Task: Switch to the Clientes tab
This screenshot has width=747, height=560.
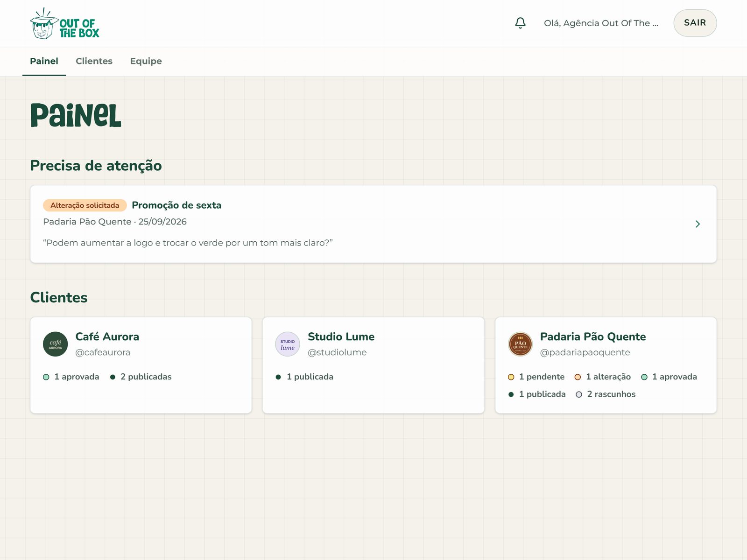Action: click(x=94, y=61)
